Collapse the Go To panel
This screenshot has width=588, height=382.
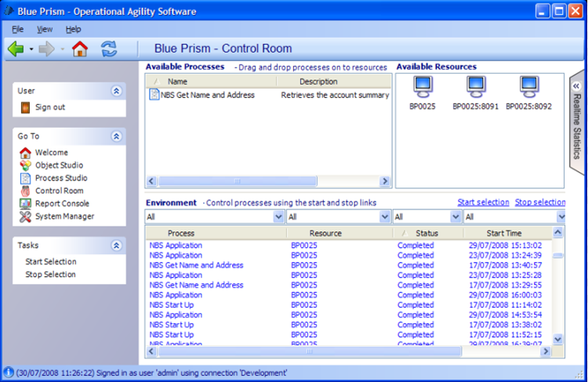(117, 136)
